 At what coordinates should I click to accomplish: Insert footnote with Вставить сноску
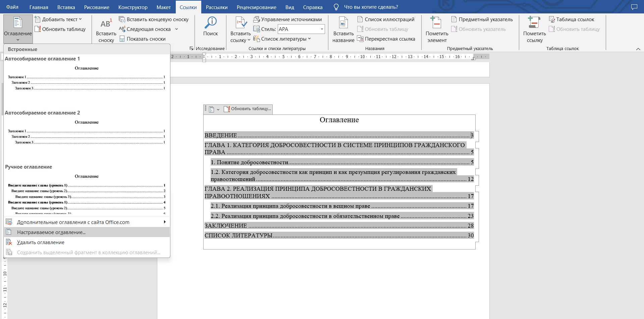click(x=106, y=30)
